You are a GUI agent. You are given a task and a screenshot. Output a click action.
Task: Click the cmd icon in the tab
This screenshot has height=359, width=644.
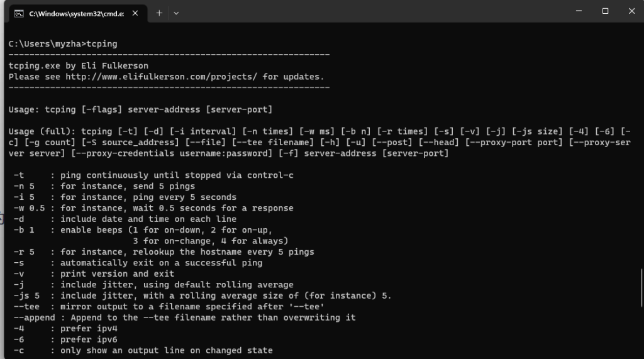point(19,14)
